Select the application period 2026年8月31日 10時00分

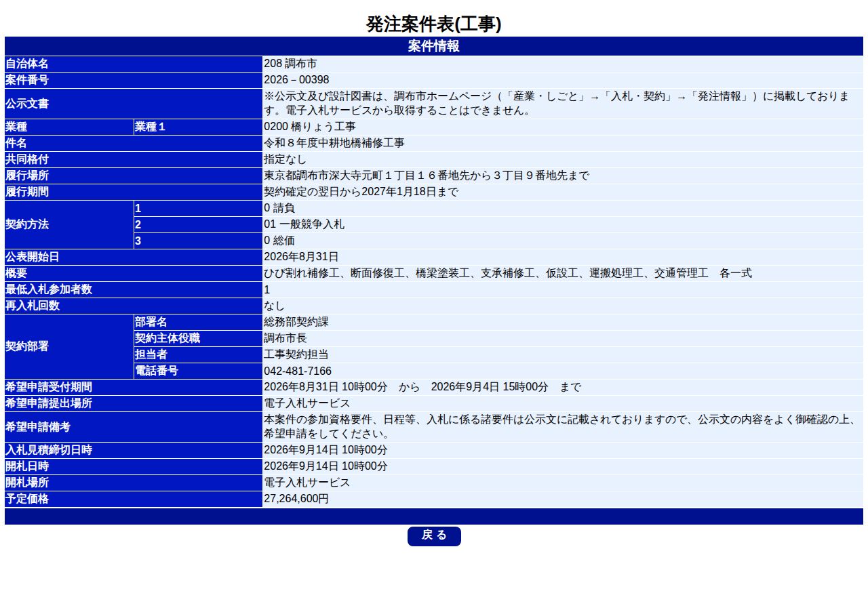(325, 387)
